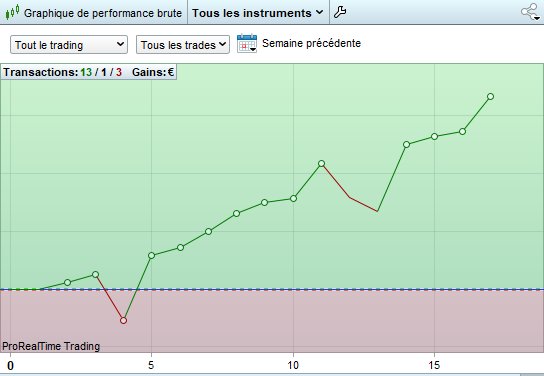Select the data point at trade 2

(68, 283)
